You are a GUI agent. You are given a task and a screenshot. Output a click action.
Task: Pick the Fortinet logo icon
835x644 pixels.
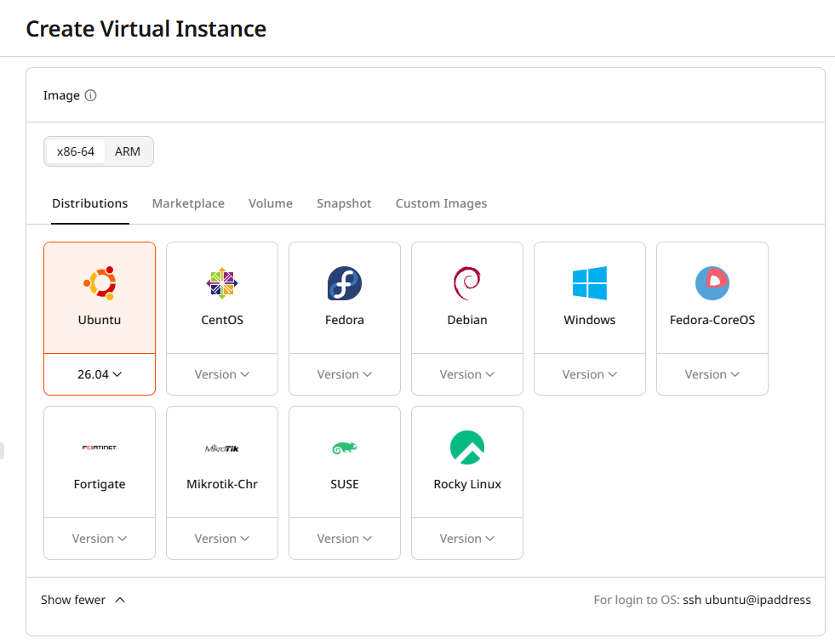100,447
